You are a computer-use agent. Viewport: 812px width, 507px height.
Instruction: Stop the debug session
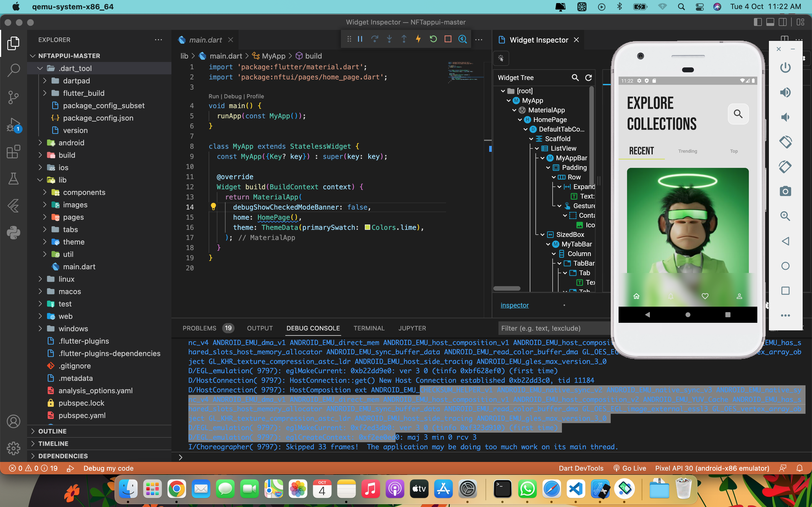(448, 39)
